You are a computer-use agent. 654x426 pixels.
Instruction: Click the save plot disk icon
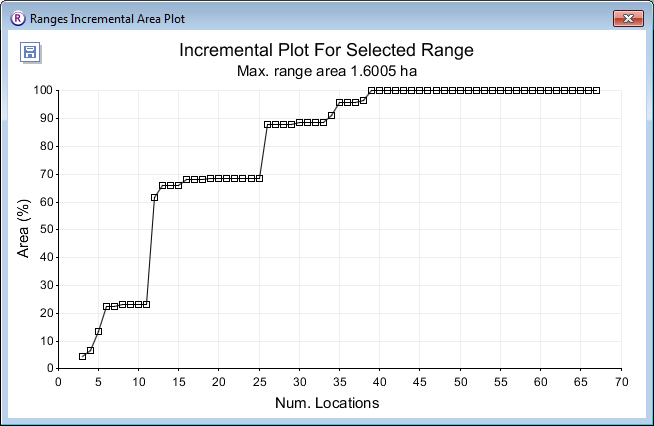pos(29,52)
